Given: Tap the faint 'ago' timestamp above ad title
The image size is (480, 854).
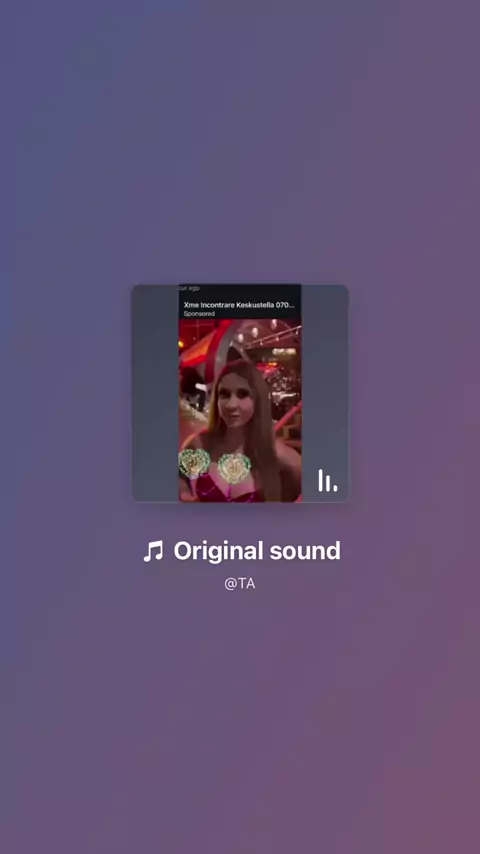Looking at the screenshot, I should coord(189,288).
